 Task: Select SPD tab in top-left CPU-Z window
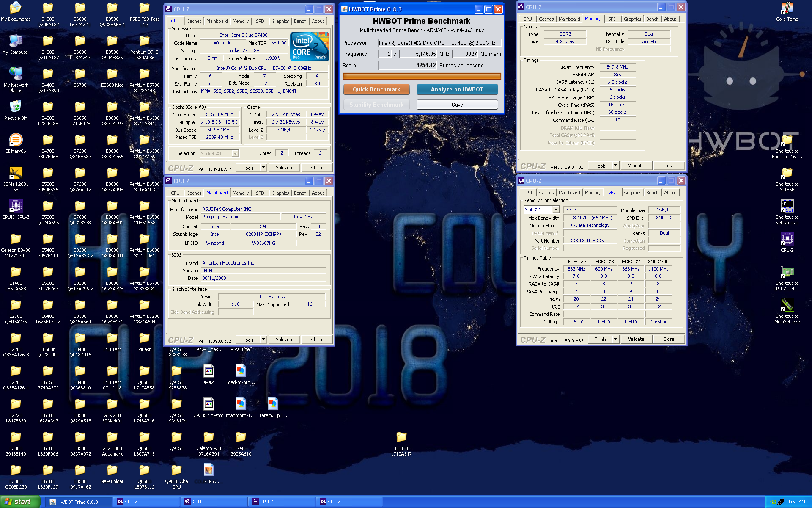click(x=260, y=21)
